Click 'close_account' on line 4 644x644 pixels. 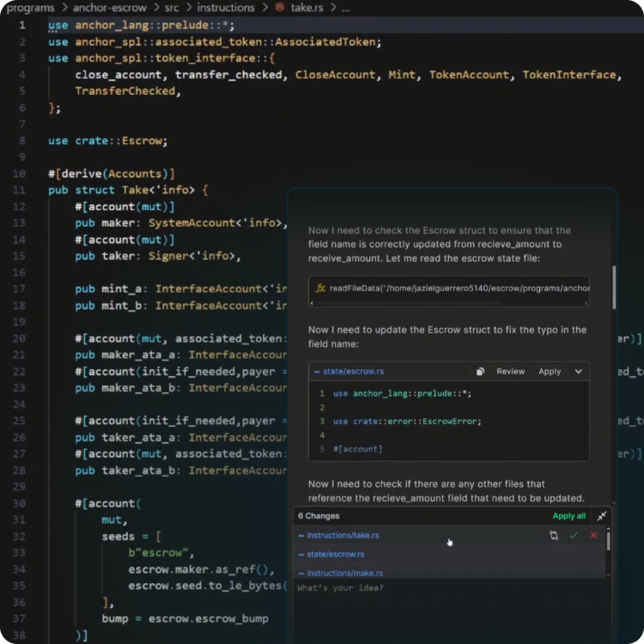[x=118, y=75]
